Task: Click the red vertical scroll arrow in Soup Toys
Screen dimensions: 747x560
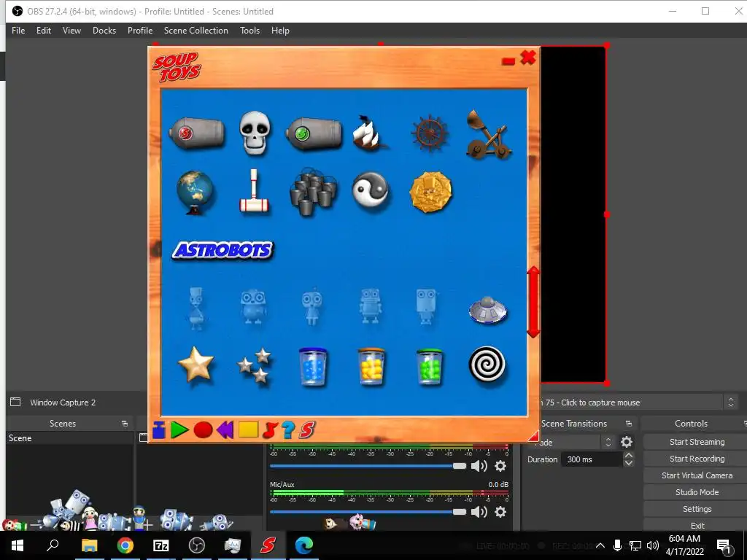Action: [x=533, y=302]
